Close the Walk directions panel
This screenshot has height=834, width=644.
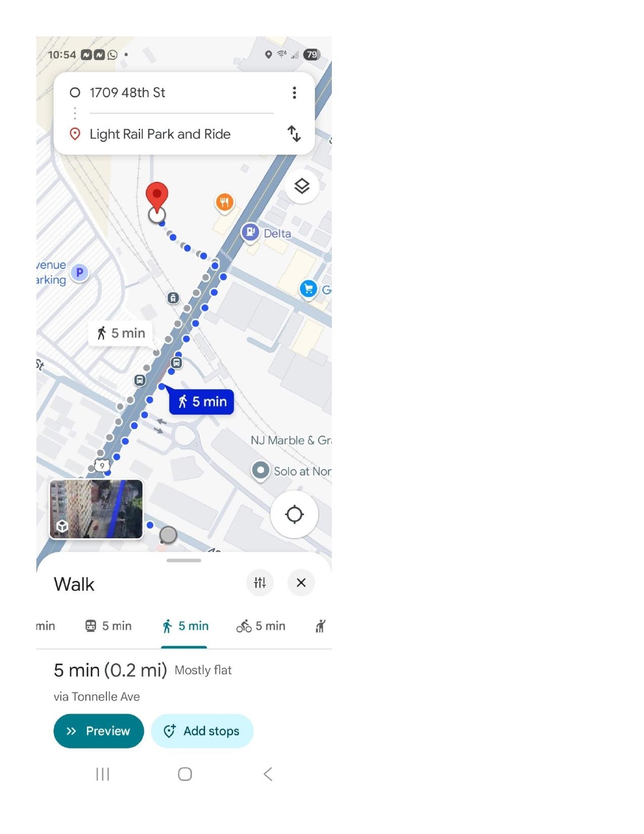(301, 583)
